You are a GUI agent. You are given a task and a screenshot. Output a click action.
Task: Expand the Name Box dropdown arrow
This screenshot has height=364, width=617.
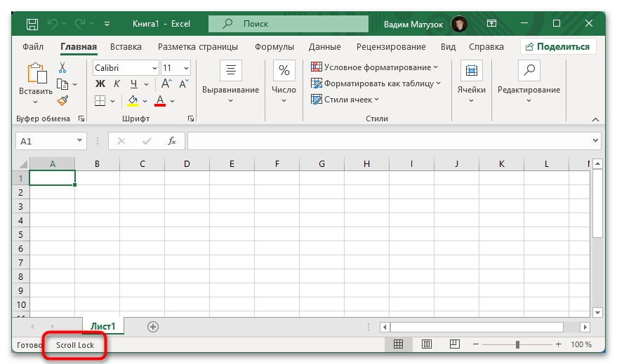pyautogui.click(x=79, y=141)
